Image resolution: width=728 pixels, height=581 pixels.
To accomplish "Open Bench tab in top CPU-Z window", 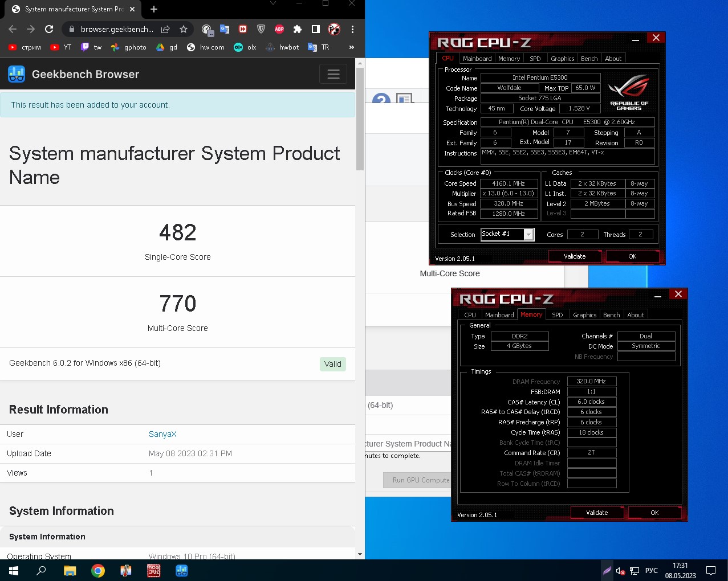I will tap(589, 59).
